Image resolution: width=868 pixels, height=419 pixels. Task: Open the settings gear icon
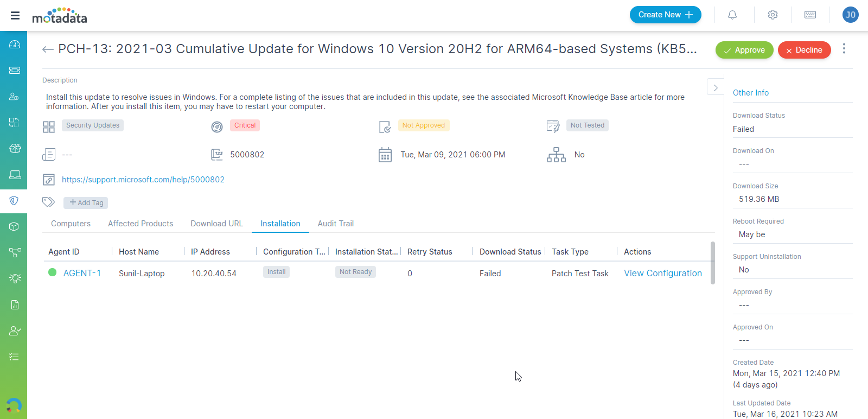click(773, 15)
